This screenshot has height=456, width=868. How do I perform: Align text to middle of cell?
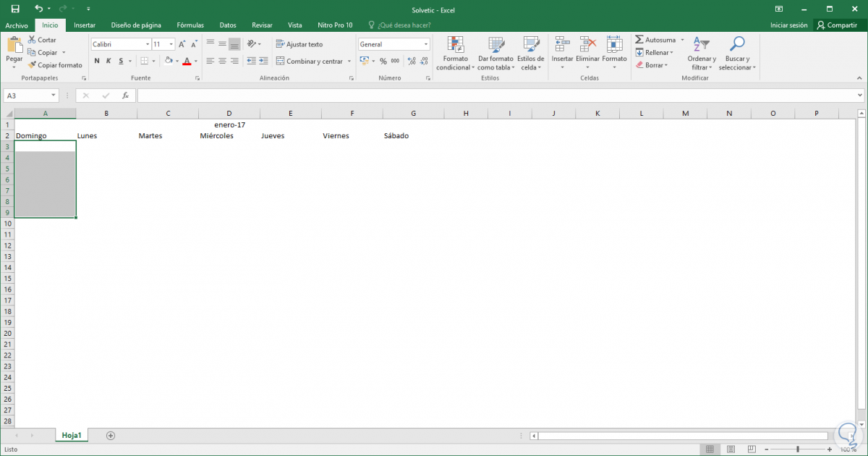[222, 44]
